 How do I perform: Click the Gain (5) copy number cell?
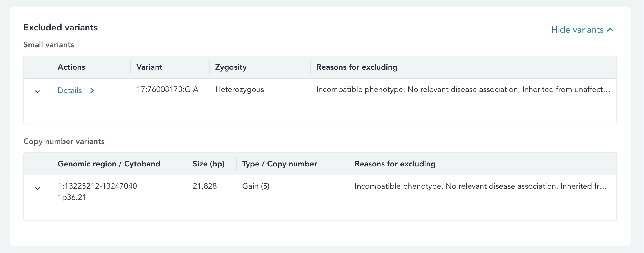256,186
